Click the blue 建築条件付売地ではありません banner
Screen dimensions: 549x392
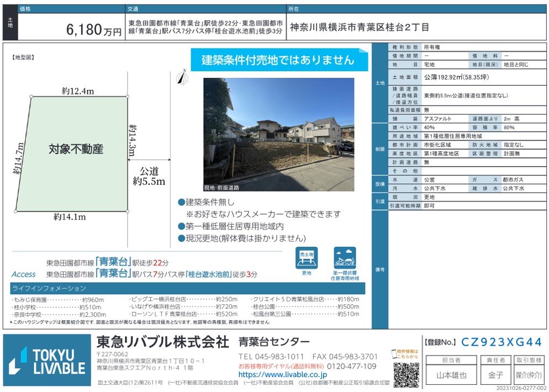point(279,61)
